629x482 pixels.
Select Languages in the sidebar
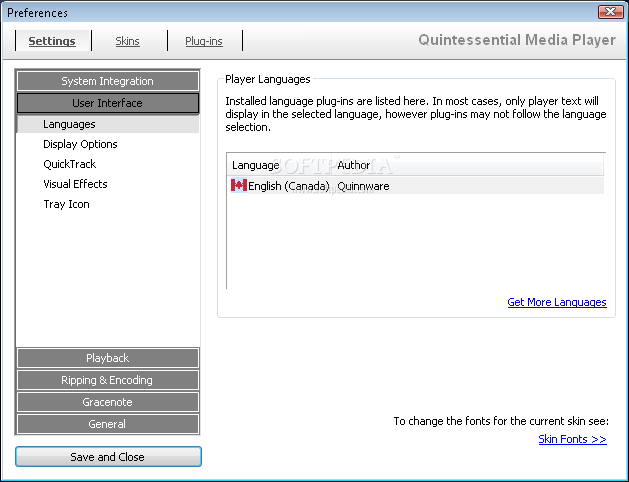pos(108,124)
